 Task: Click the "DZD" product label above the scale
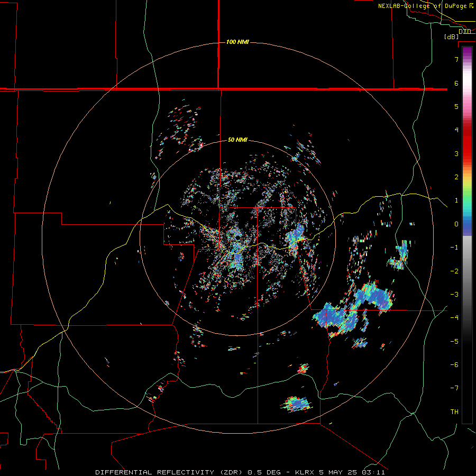(x=465, y=31)
